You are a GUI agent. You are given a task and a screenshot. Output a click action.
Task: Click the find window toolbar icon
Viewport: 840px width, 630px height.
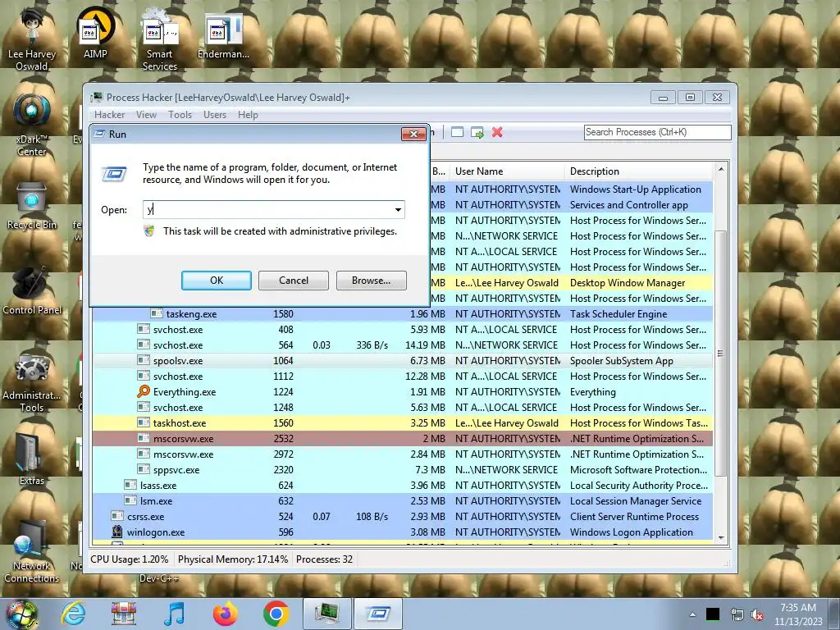click(457, 132)
